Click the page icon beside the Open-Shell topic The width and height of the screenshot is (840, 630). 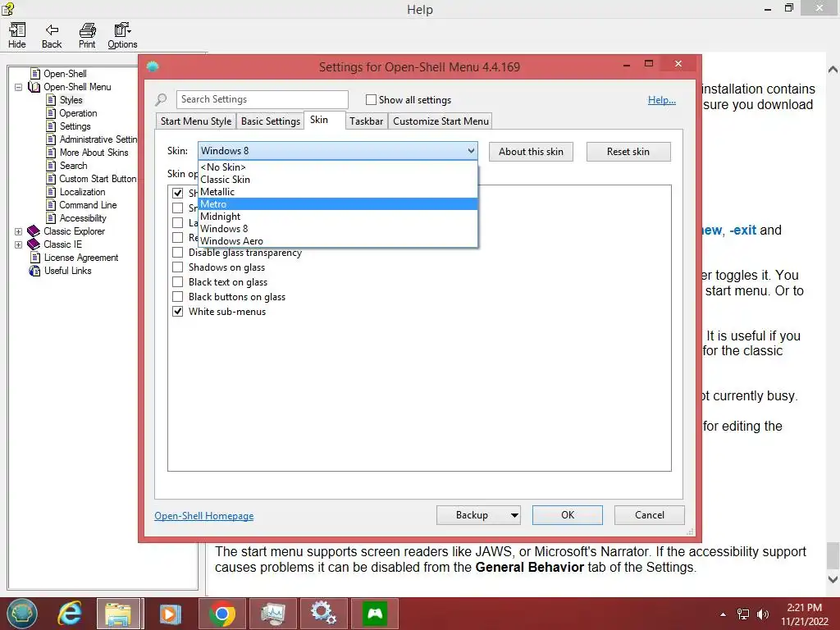pyautogui.click(x=35, y=73)
